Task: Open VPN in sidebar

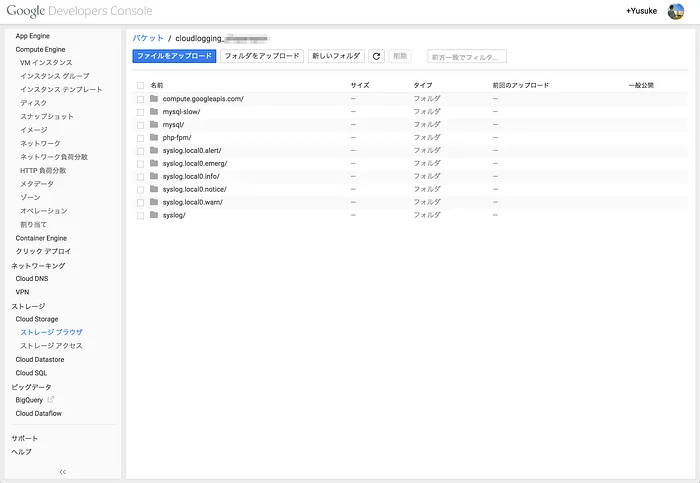Action: pos(22,291)
